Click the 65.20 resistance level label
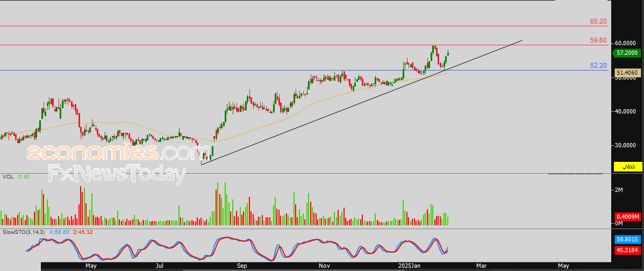The image size is (644, 271). pos(598,21)
